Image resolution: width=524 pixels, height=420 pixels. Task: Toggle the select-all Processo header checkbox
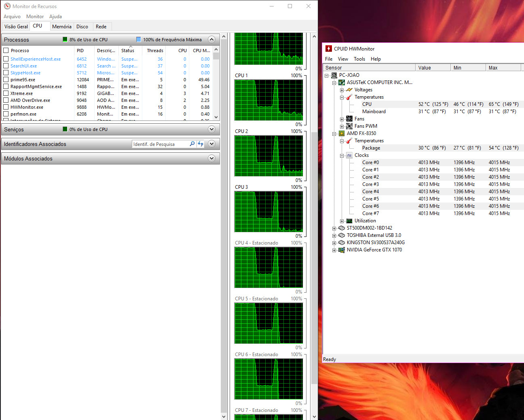[x=6, y=51]
